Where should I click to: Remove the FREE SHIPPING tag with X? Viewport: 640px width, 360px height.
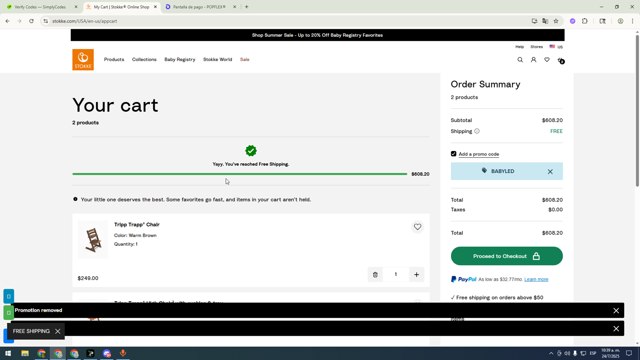58,331
